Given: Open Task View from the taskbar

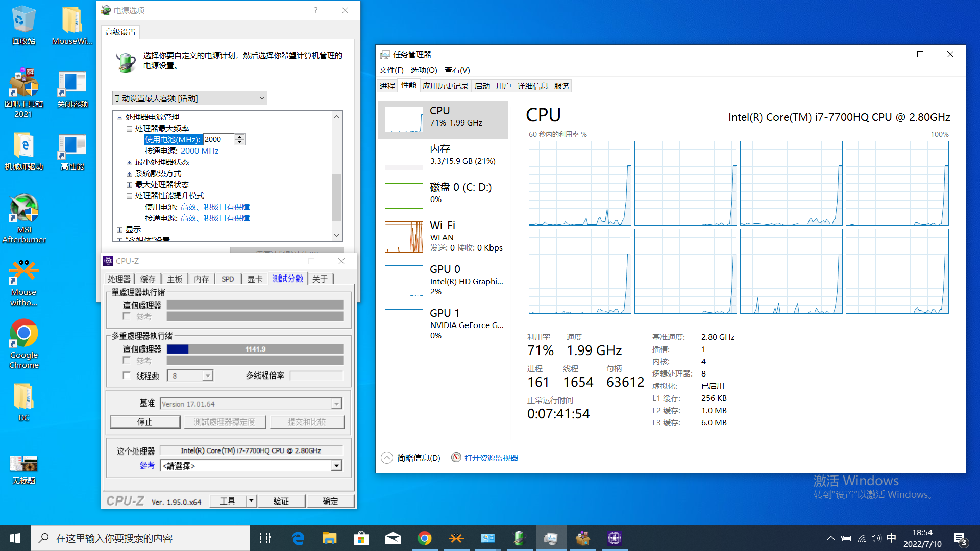Looking at the screenshot, I should point(265,538).
